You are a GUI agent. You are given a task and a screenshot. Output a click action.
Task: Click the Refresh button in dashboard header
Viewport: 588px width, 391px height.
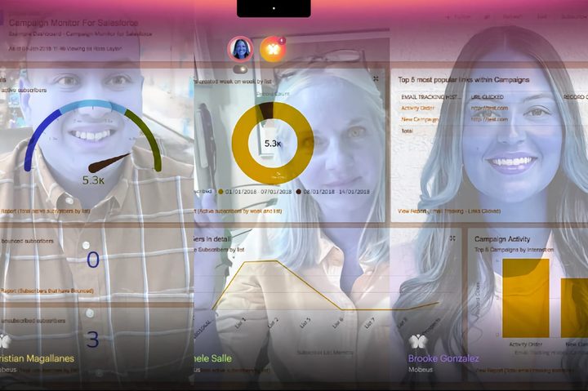tap(511, 16)
